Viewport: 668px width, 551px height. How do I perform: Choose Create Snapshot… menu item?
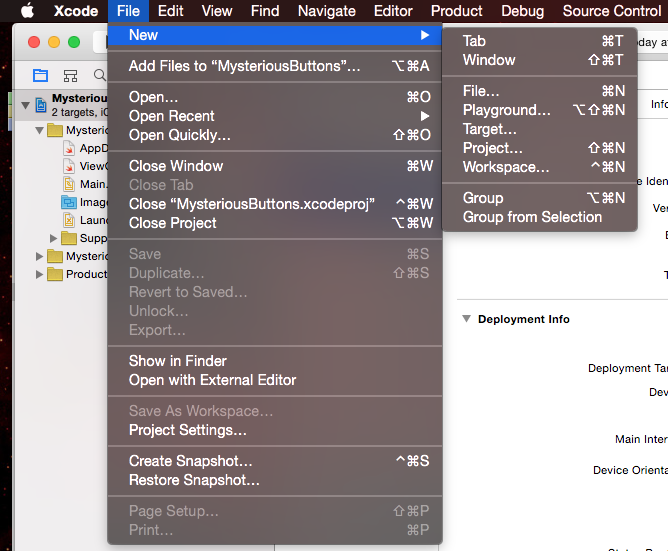click(275, 461)
